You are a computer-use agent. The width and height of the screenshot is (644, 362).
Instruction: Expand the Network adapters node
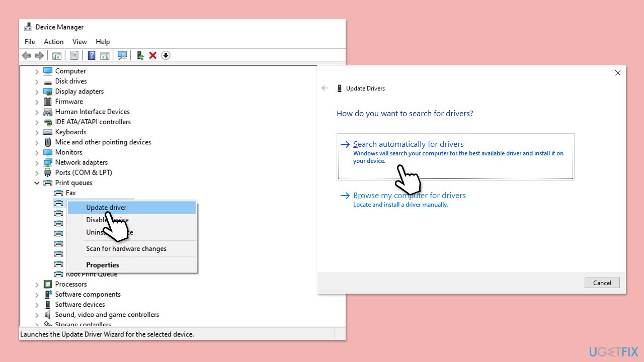[x=37, y=162]
